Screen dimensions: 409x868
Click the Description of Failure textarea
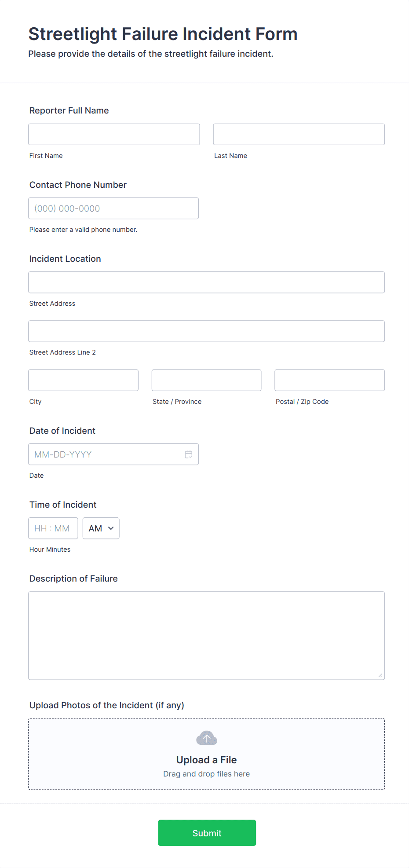pos(206,635)
